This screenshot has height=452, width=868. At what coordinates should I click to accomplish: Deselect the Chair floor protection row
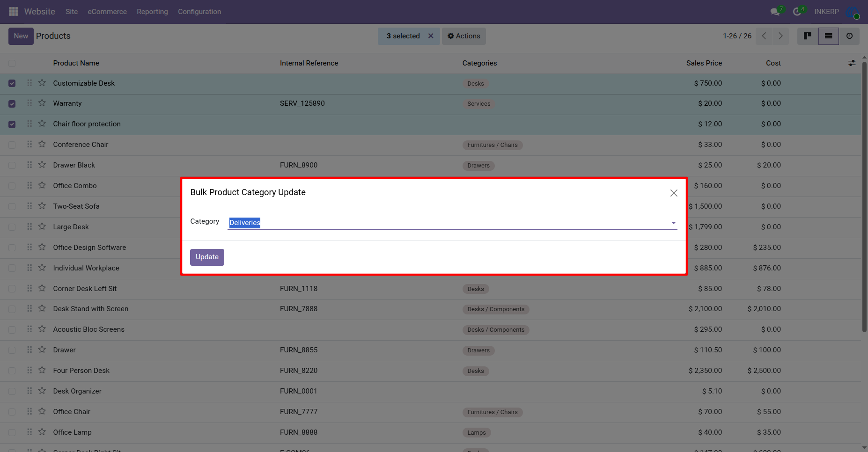pyautogui.click(x=12, y=124)
